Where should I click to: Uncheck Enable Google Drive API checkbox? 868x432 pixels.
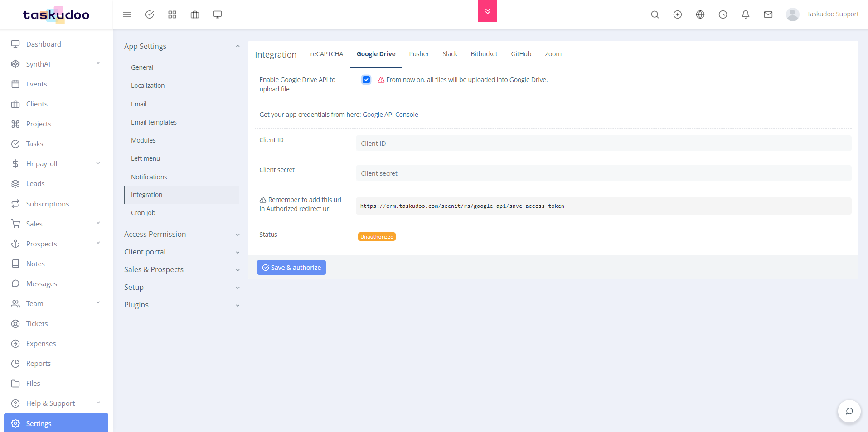pos(366,80)
